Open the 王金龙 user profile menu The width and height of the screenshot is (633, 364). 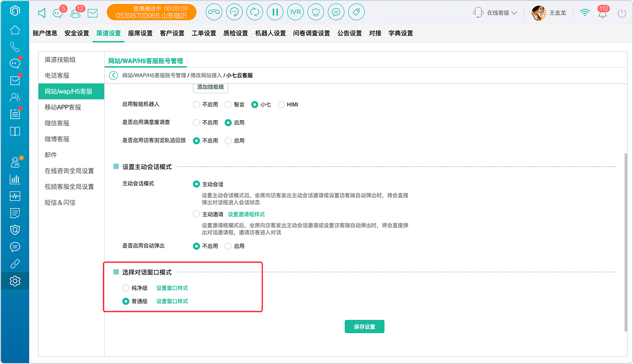tap(549, 13)
